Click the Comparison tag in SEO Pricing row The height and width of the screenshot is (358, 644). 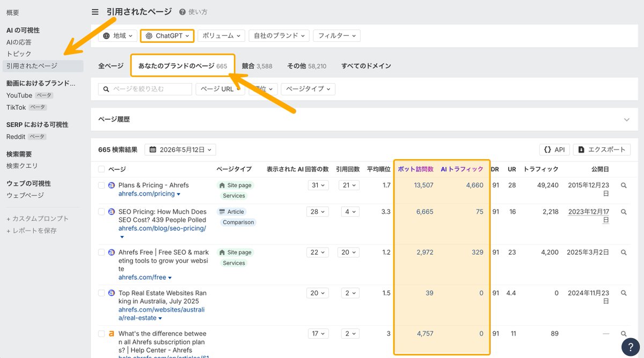click(238, 222)
